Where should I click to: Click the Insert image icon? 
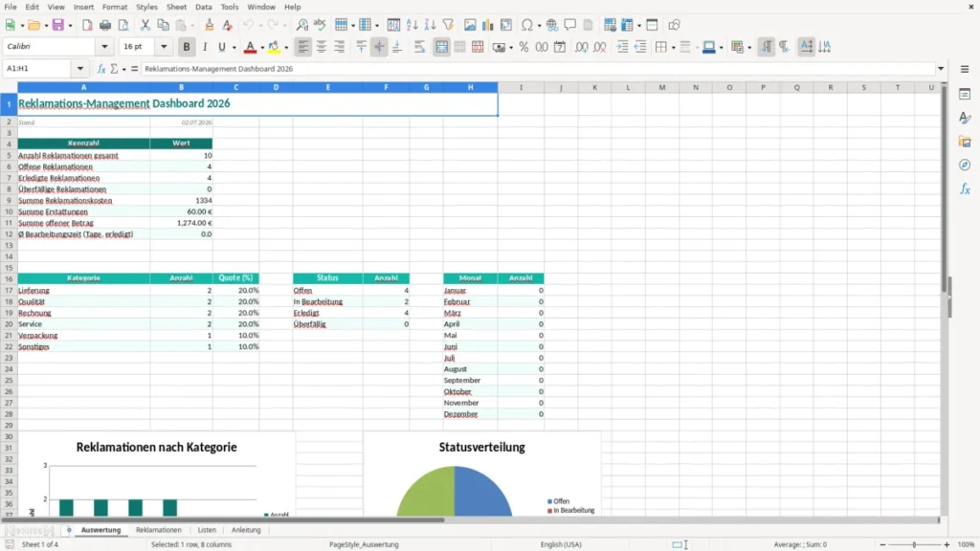470,25
